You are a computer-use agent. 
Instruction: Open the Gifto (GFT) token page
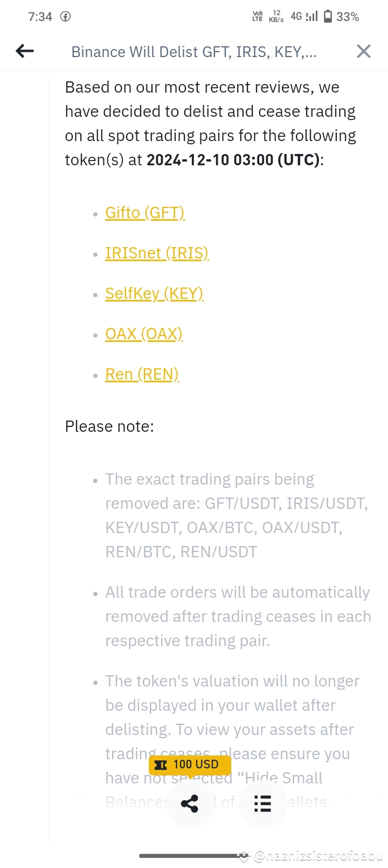(x=144, y=213)
